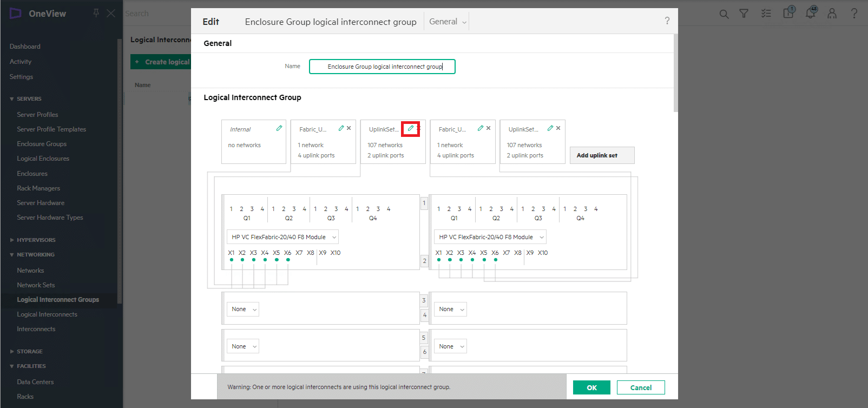
Task: Select port X10 on bay 1 module
Action: [x=336, y=253]
